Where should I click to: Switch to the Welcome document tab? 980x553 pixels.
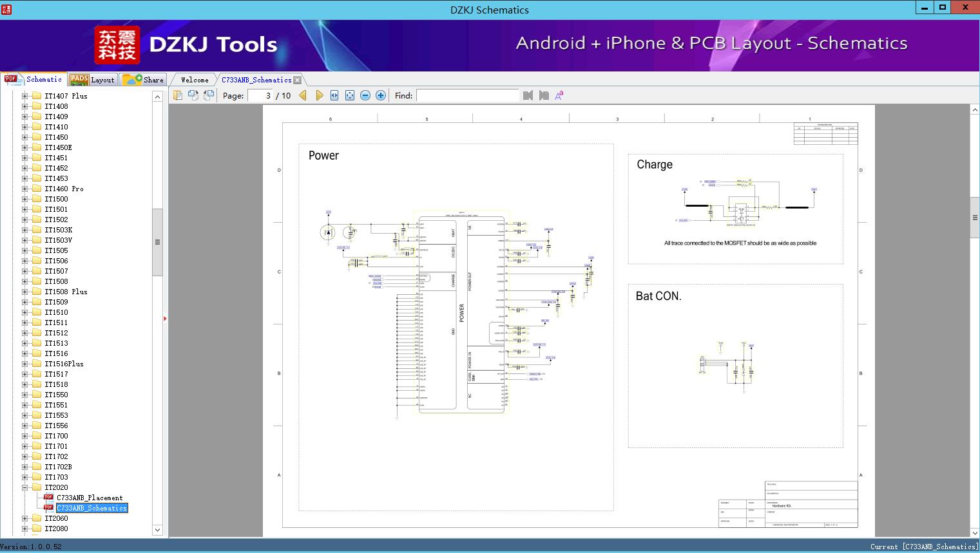pos(195,80)
